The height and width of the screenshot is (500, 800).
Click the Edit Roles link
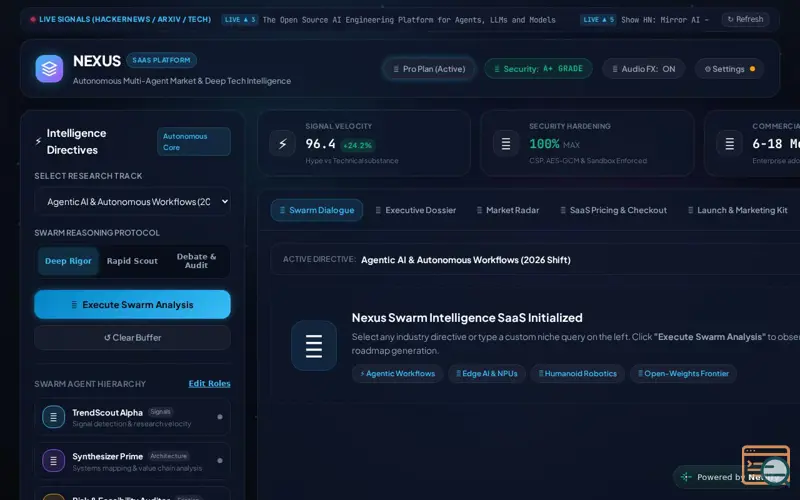point(209,384)
